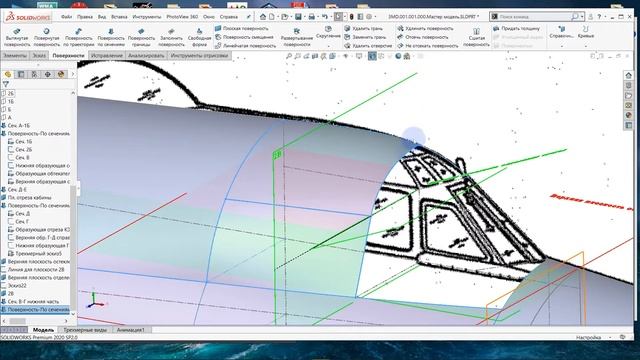Open the PhotoView 360 menu
The image size is (640, 360).
[x=182, y=17]
